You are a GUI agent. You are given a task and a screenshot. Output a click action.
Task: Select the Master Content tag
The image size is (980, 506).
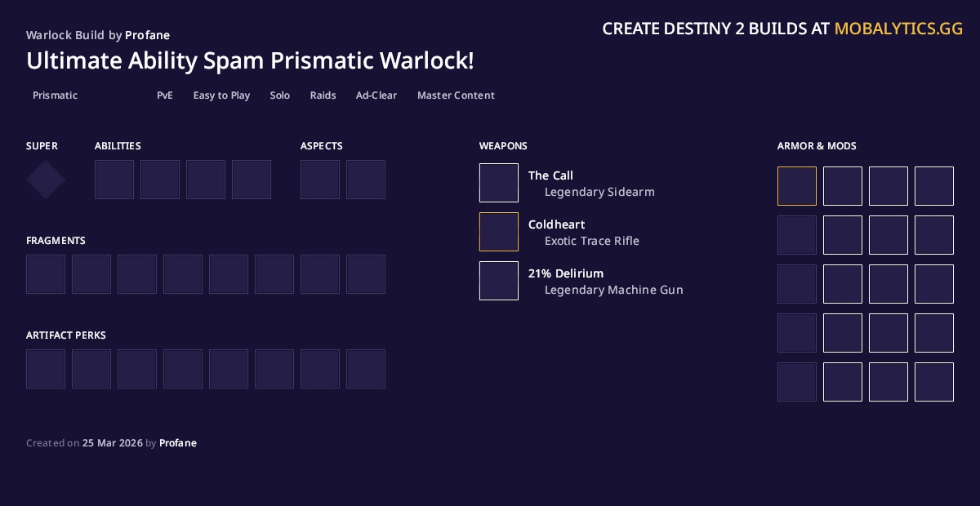click(x=456, y=95)
